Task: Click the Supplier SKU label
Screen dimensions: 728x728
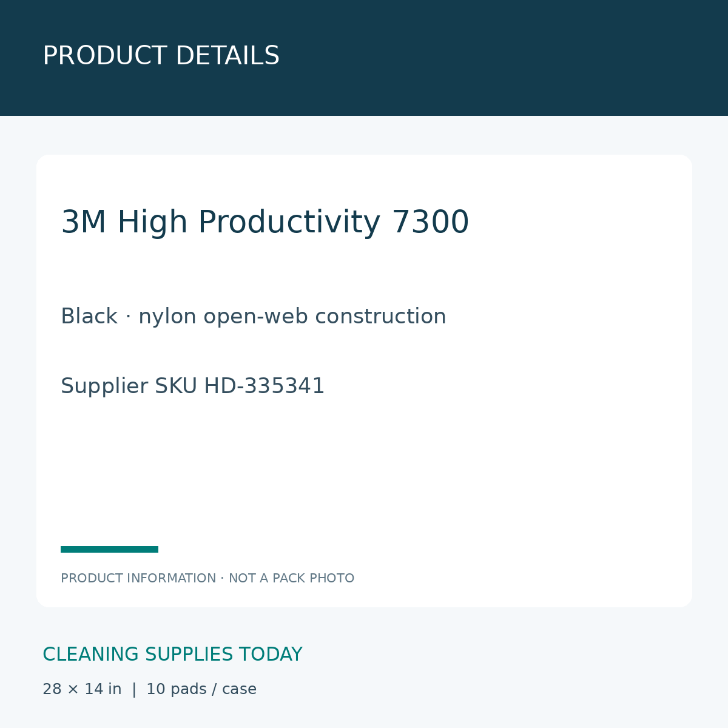Action: tap(129, 386)
